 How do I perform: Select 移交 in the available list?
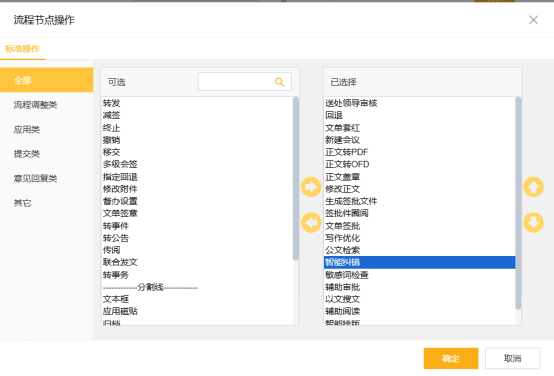[x=197, y=152]
